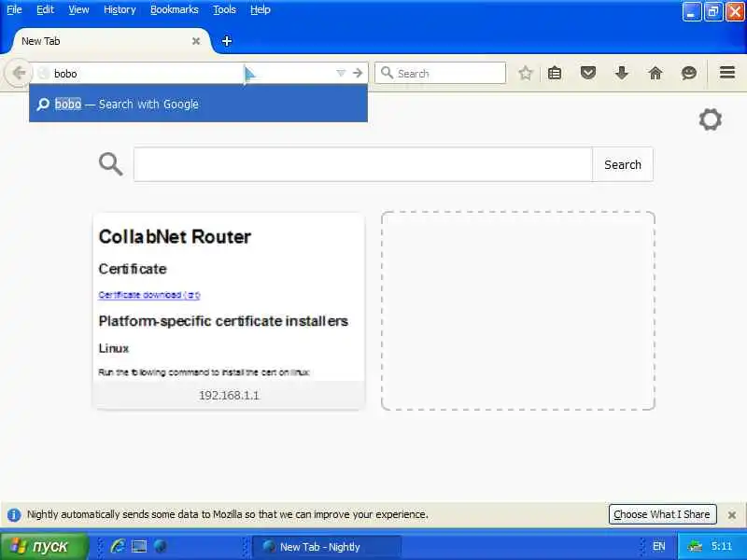Open the Bookmarks menu
Viewport: 747px width, 560px height.
pos(175,9)
